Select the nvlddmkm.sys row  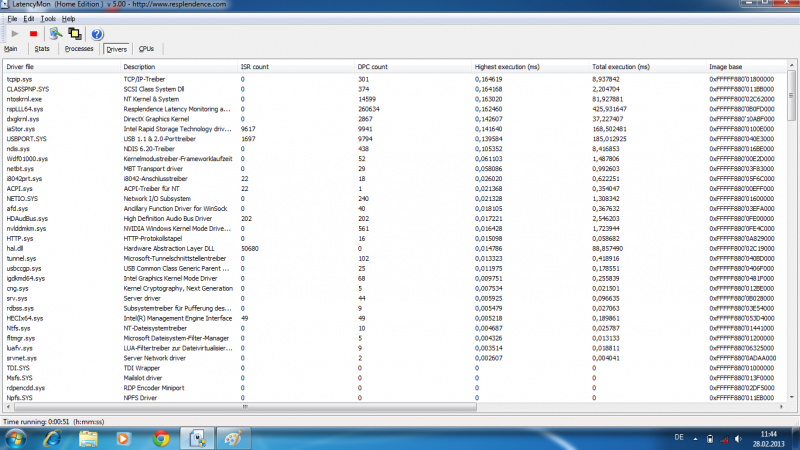pyautogui.click(x=395, y=229)
